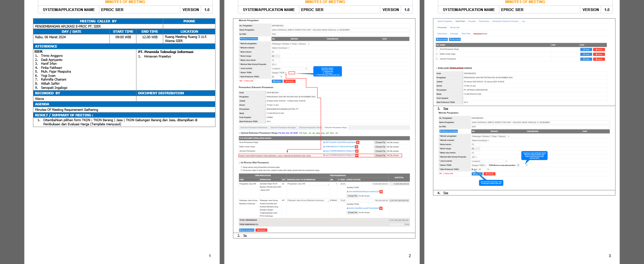The height and width of the screenshot is (264, 644).
Task: Click the Kirim Penawaran button
Action: (246, 230)
